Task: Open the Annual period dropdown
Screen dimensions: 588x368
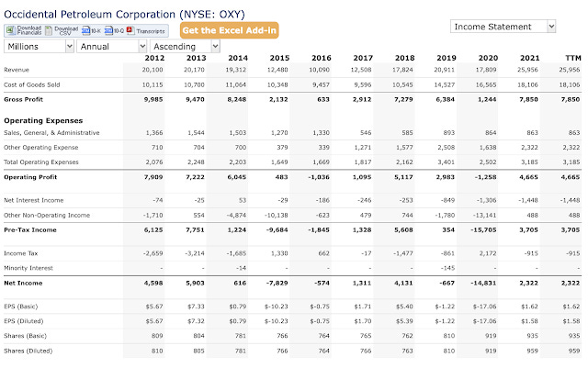Action: click(x=111, y=47)
